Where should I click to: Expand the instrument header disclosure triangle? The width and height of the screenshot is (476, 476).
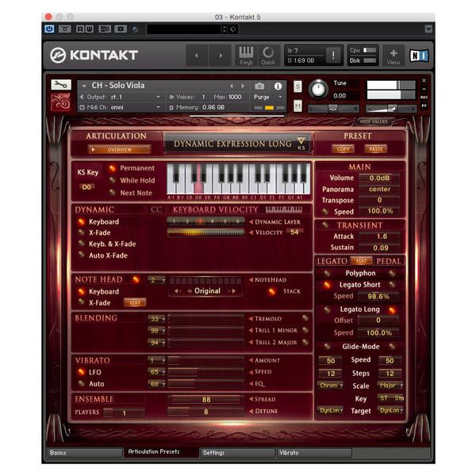coord(84,86)
